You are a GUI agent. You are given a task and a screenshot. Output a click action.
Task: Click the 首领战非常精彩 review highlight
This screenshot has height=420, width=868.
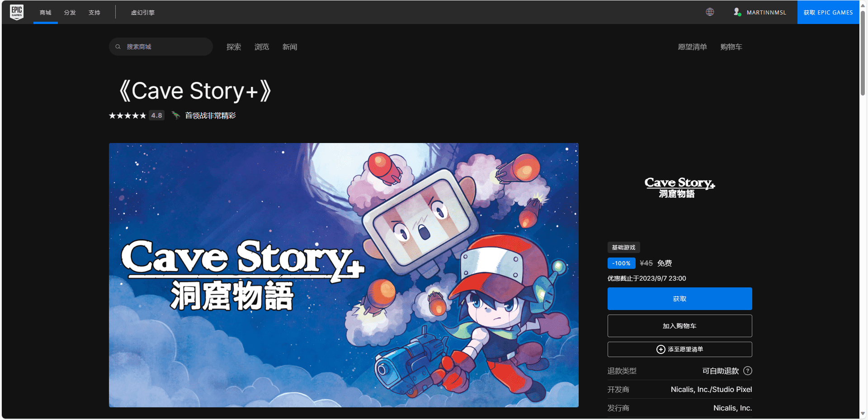point(210,115)
